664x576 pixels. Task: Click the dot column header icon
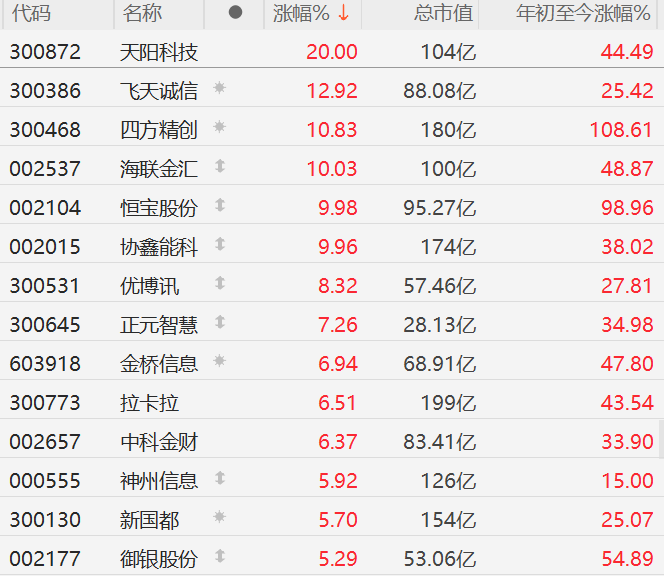pyautogui.click(x=235, y=12)
